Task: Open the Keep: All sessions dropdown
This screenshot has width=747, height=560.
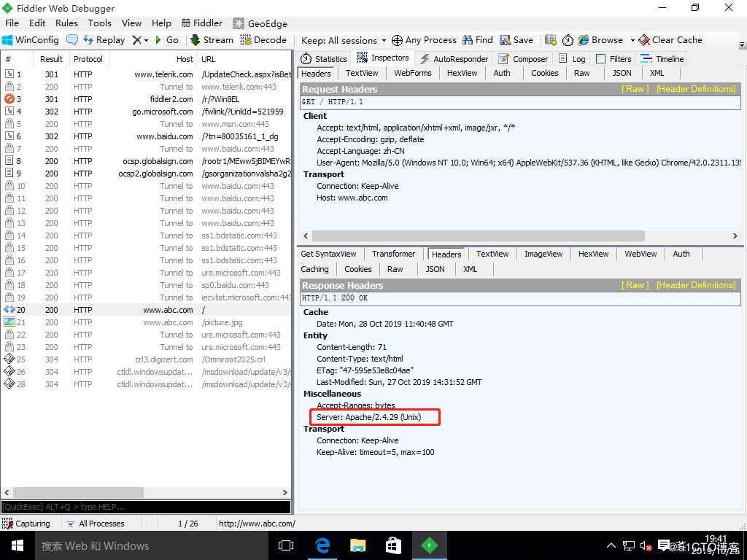Action: click(x=344, y=41)
